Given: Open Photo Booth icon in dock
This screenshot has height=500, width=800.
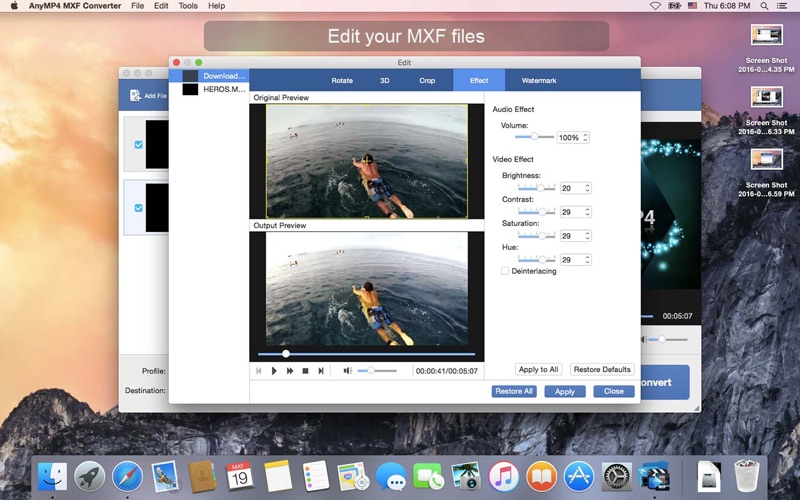Looking at the screenshot, I should click(465, 477).
